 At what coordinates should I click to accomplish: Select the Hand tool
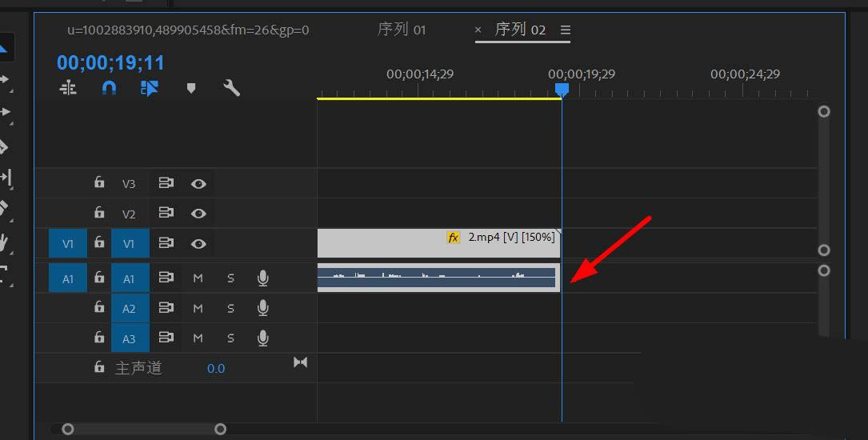5,242
